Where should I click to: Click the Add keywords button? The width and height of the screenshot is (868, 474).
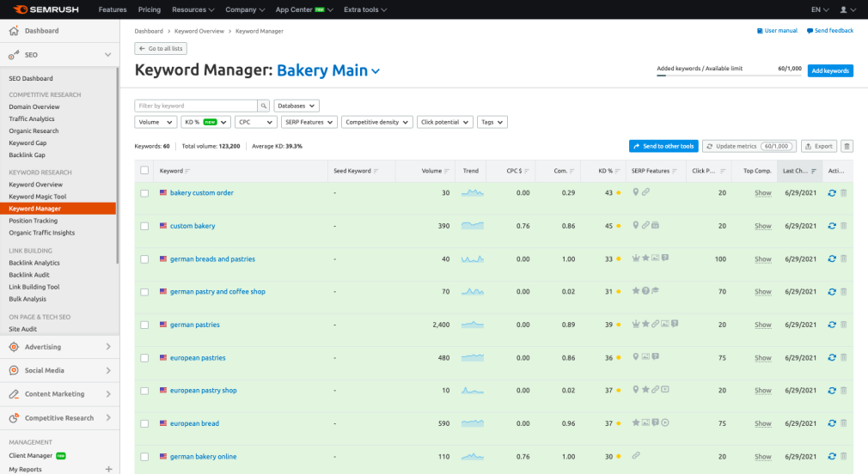(829, 71)
